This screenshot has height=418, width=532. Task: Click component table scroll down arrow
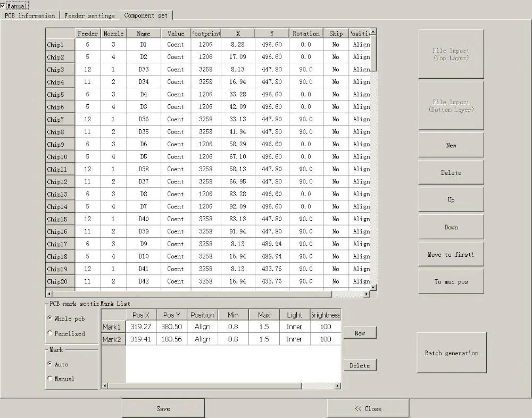(x=373, y=287)
